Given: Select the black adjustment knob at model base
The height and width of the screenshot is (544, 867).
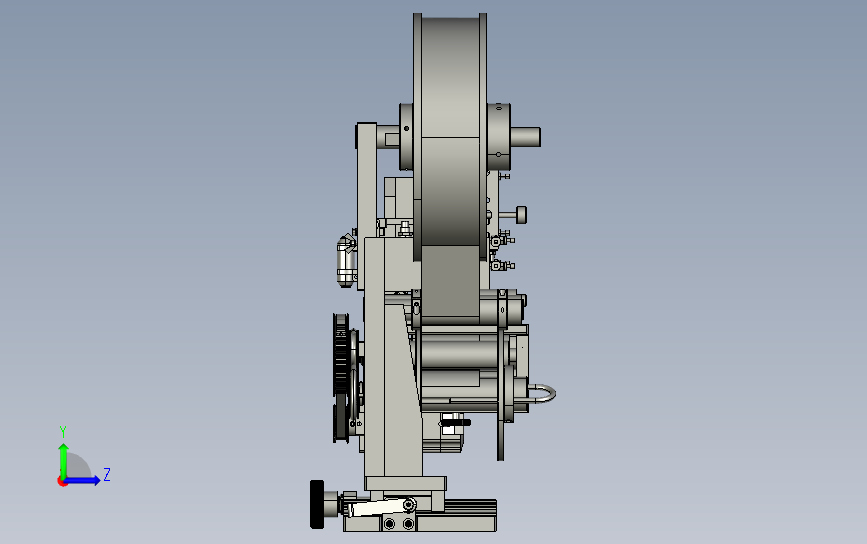Looking at the screenshot, I should pos(317,504).
